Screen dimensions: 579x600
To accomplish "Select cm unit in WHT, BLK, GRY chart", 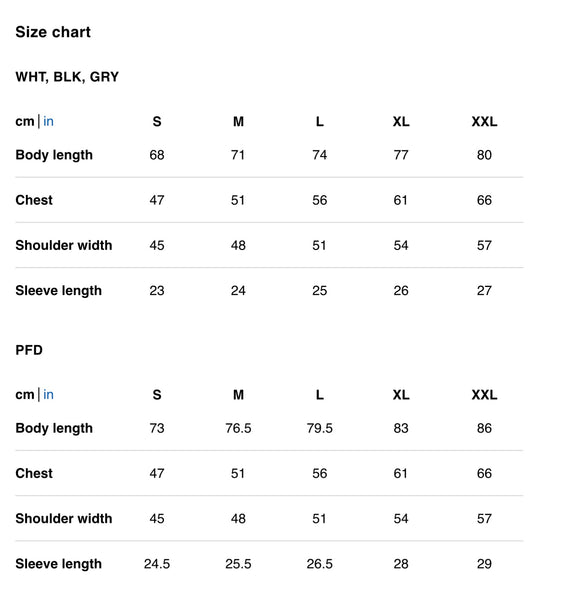I will [25, 122].
